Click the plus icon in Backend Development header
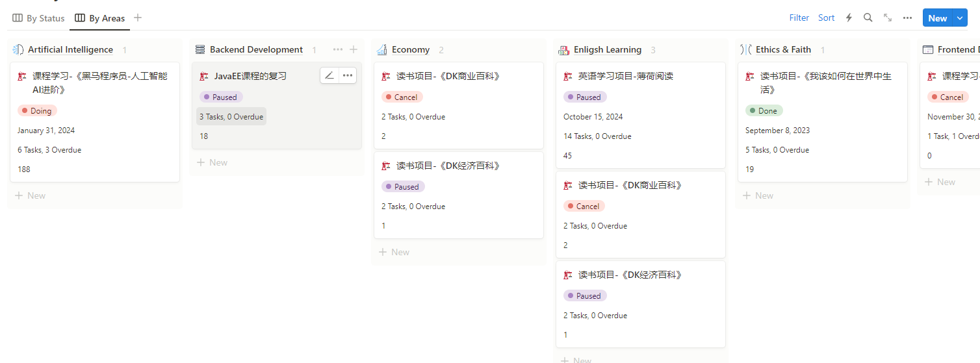Viewport: 980px width, 363px height. pos(354,49)
